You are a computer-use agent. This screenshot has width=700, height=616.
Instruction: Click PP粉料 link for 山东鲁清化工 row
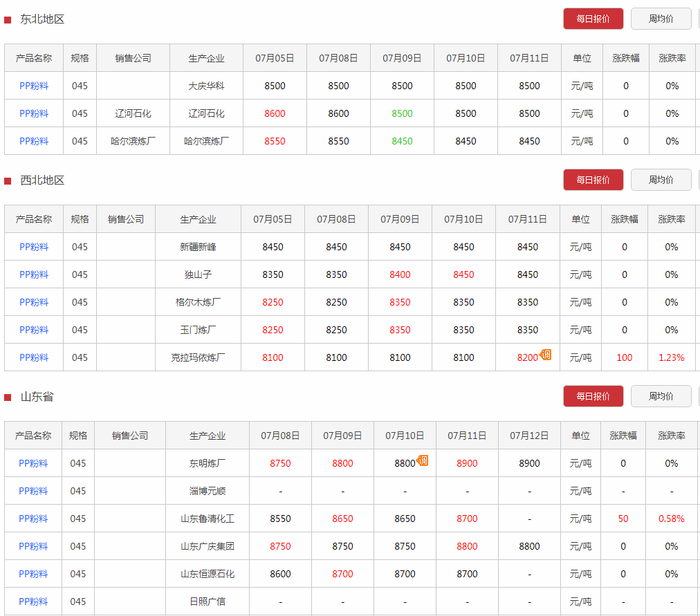(33, 519)
